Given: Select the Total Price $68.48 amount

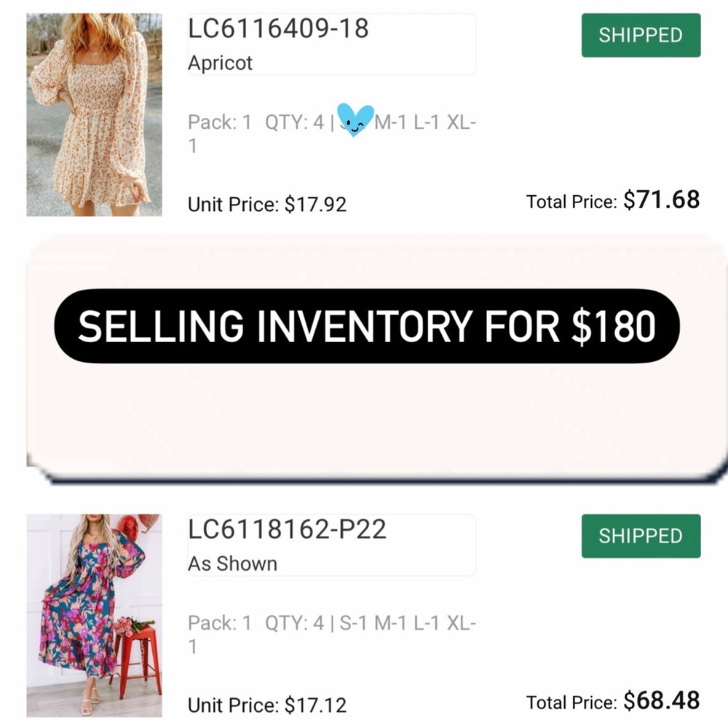Looking at the screenshot, I should [x=661, y=701].
